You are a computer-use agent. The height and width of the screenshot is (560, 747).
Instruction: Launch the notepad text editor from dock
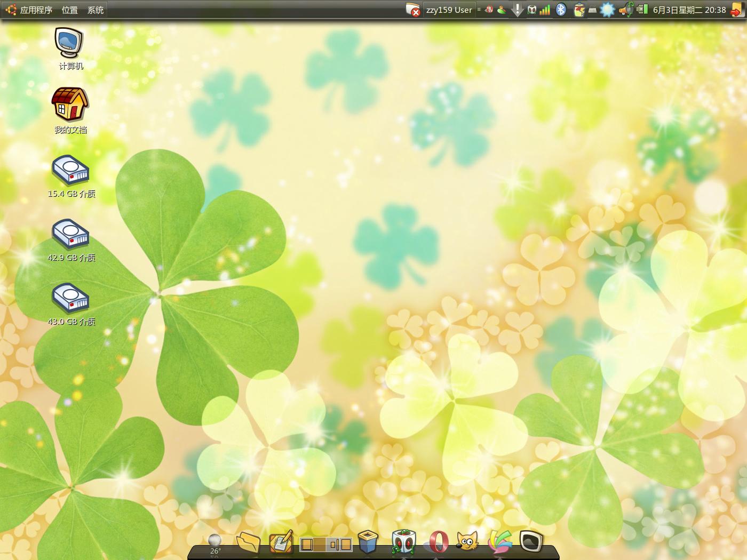tap(281, 541)
